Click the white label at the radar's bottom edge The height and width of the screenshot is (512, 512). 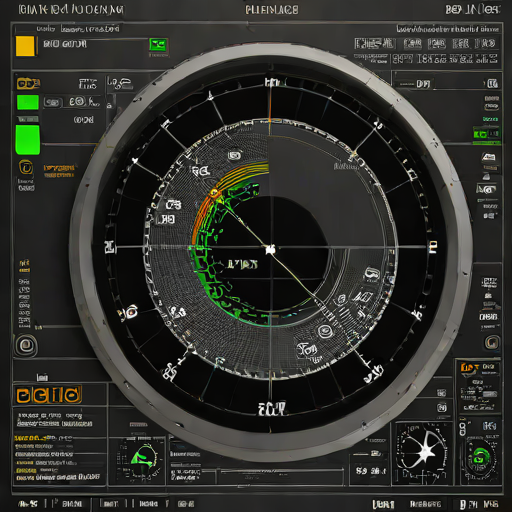(x=272, y=409)
